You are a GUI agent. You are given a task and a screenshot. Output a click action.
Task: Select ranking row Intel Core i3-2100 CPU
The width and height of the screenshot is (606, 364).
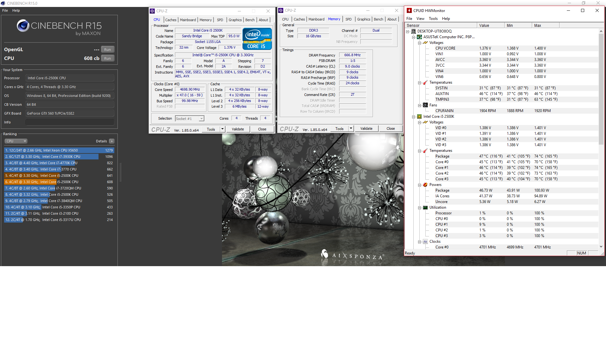point(59,213)
